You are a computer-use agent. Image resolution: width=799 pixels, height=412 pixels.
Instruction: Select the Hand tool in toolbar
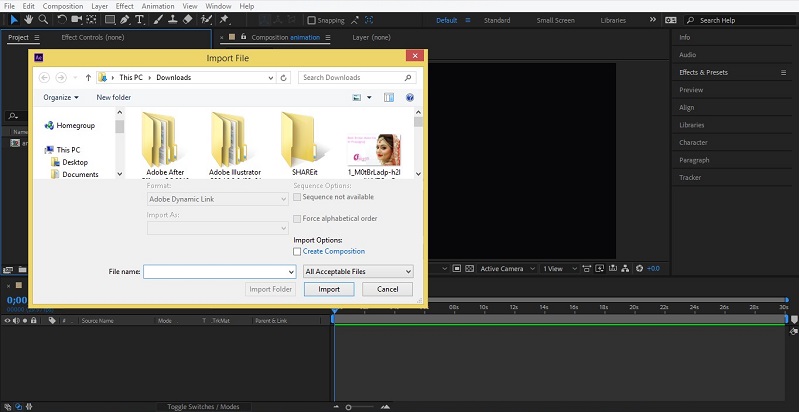tap(27, 19)
